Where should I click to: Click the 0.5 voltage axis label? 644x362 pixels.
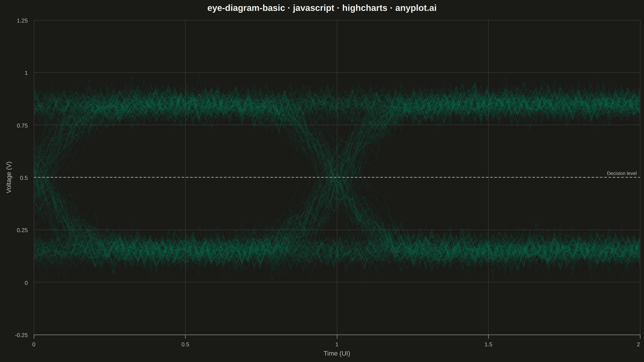pyautogui.click(x=24, y=178)
